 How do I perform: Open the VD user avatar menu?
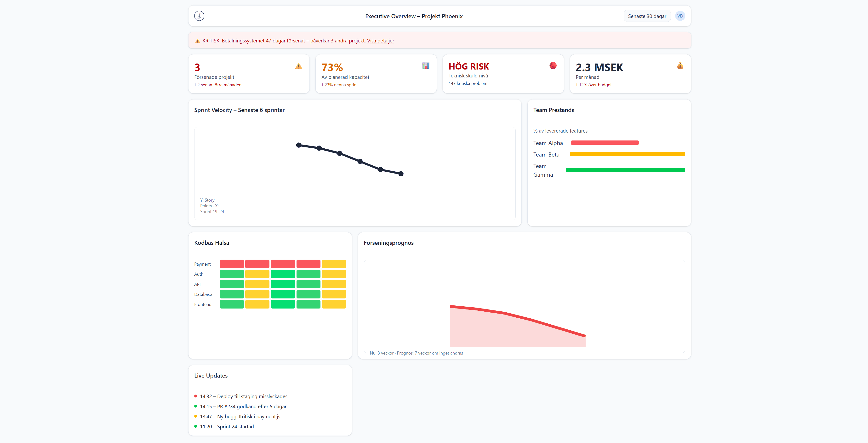coord(680,16)
